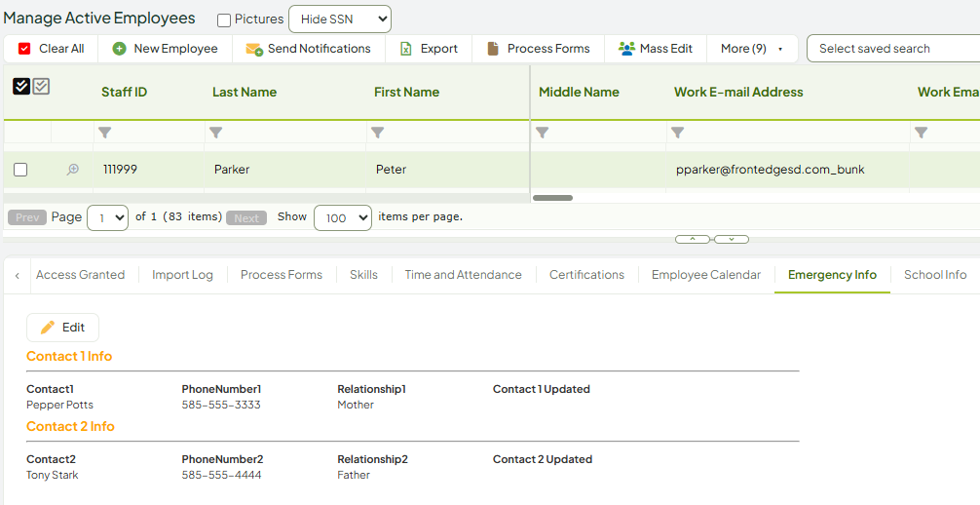Expand the More (9) menu
The width and height of the screenshot is (980, 505).
click(752, 49)
